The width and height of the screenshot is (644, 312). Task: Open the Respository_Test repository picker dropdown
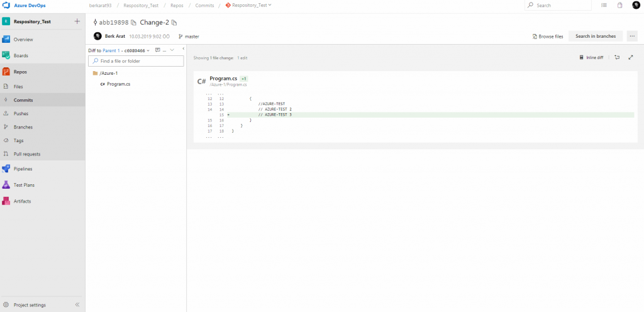248,5
